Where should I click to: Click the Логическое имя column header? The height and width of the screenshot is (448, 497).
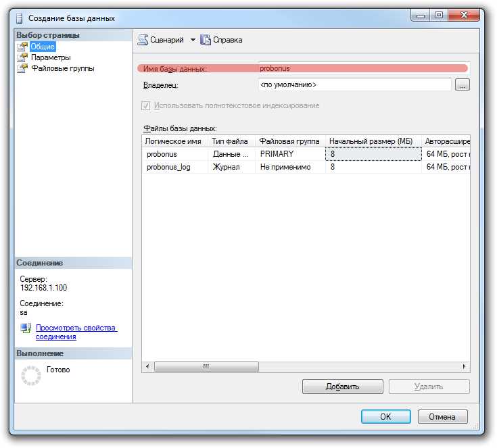pos(173,141)
